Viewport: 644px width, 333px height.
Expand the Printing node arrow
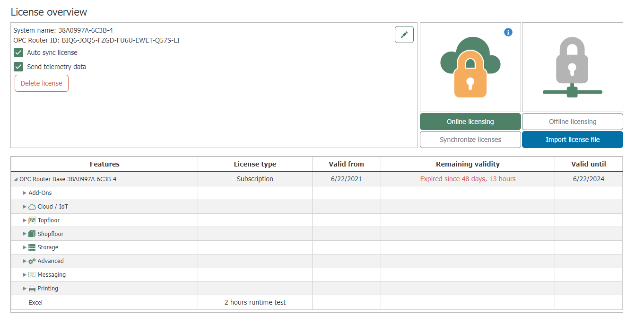(25, 289)
